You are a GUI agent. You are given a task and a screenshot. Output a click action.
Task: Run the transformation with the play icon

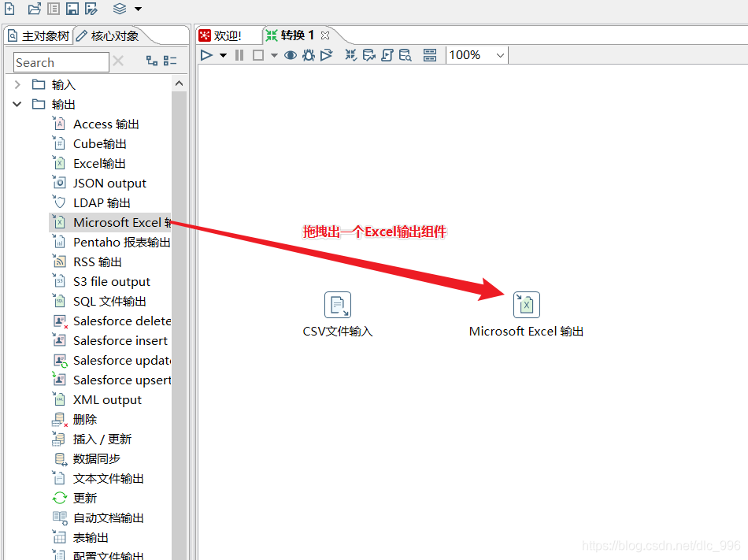(206, 55)
